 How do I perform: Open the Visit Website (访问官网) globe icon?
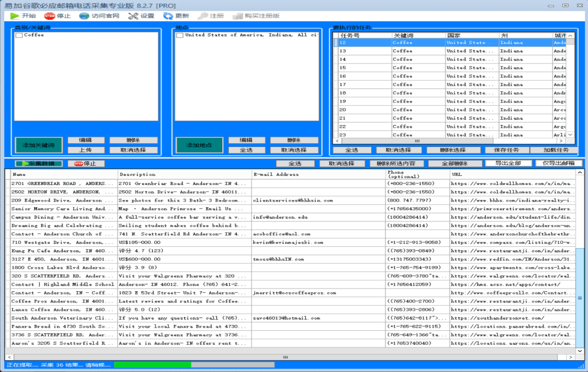(84, 15)
